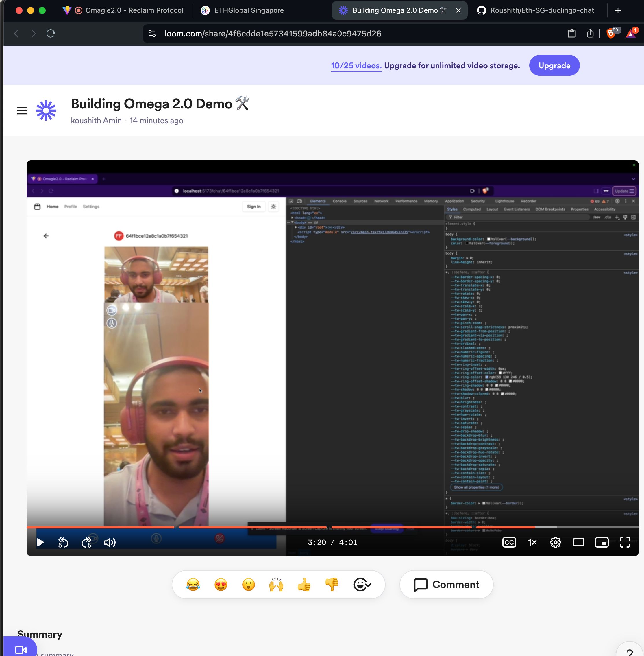
Task: Click the clipboard icon in address bar
Action: point(572,33)
